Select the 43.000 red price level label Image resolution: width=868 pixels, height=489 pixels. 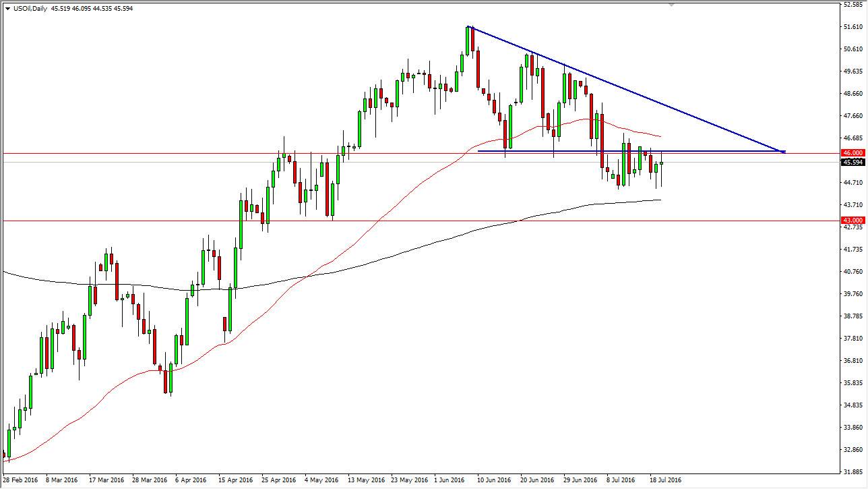853,221
